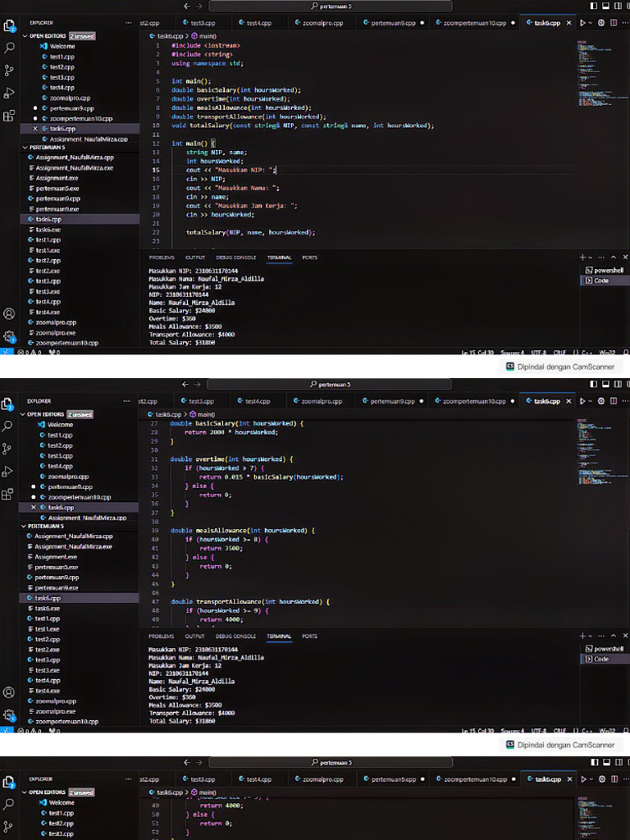The image size is (630, 840).
Task: Click the 'pertemuan 5' search box in the first window
Action: click(x=330, y=6)
